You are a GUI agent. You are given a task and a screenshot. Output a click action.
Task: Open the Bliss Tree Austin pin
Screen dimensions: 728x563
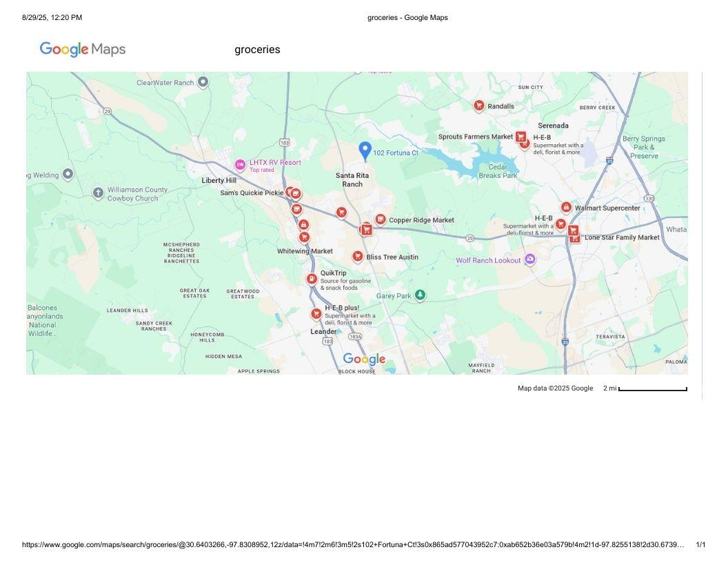click(x=358, y=256)
